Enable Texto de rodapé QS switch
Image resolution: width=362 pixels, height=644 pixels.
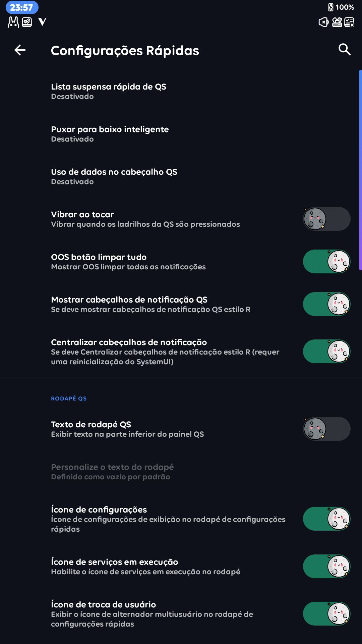pos(326,429)
